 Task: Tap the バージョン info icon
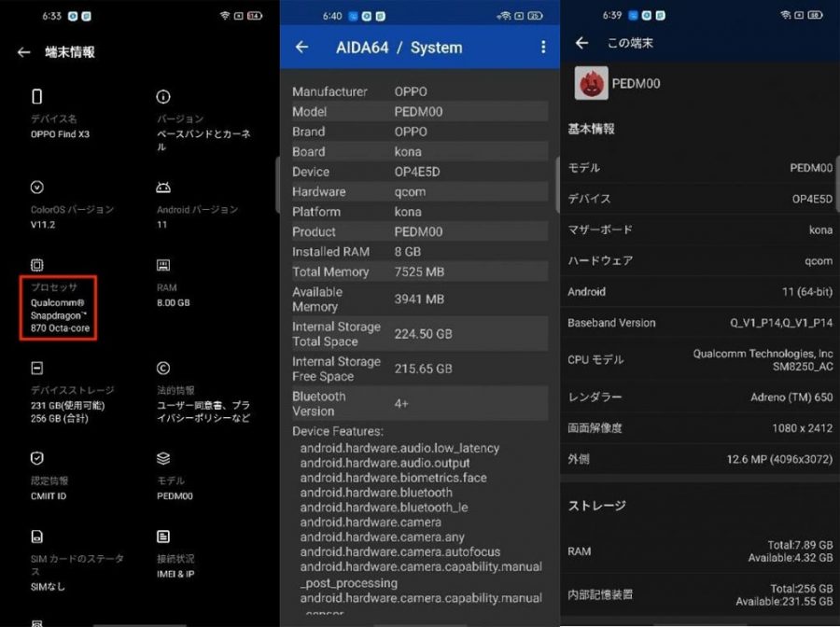point(163,96)
